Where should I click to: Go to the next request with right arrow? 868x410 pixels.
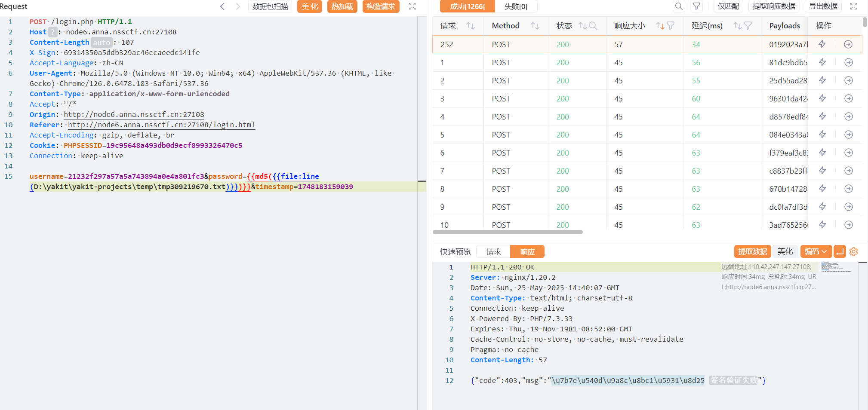pos(238,6)
